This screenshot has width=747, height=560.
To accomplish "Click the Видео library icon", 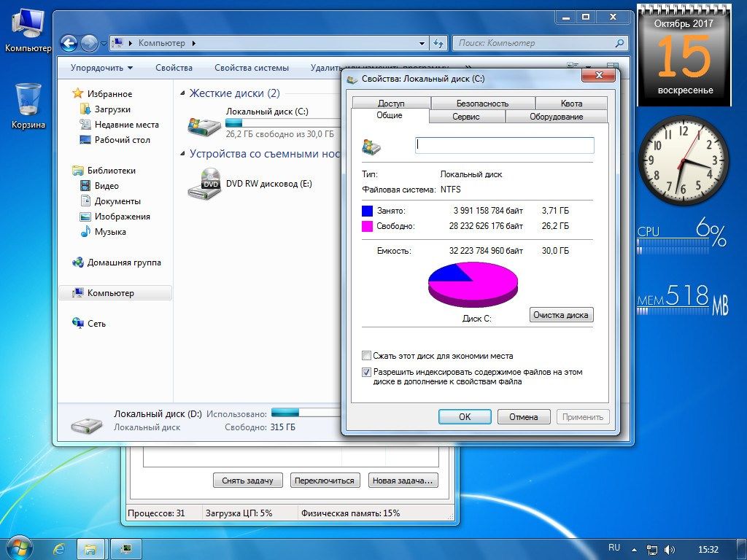I will (x=85, y=186).
